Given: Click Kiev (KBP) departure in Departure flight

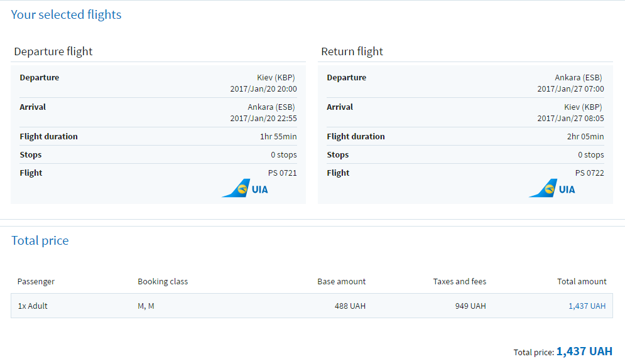Looking at the screenshot, I should (x=276, y=78).
